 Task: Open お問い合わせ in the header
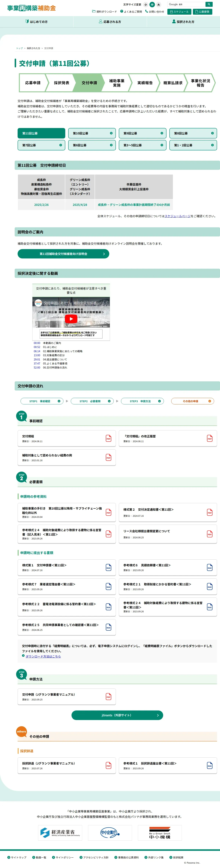click(x=155, y=12)
